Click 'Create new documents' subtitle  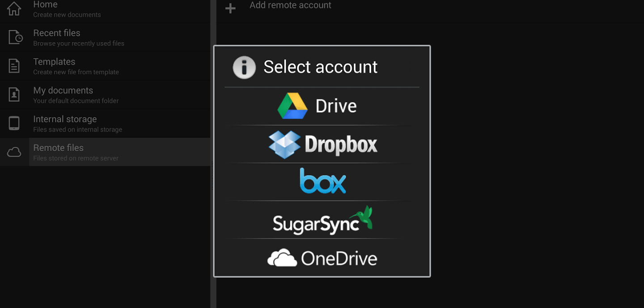click(67, 15)
